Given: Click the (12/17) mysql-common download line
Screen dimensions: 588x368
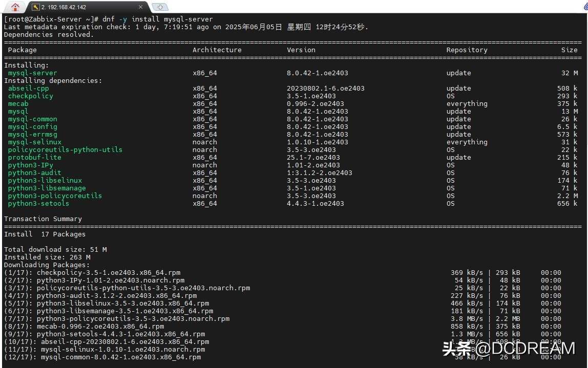Looking at the screenshot, I should click(x=102, y=357).
